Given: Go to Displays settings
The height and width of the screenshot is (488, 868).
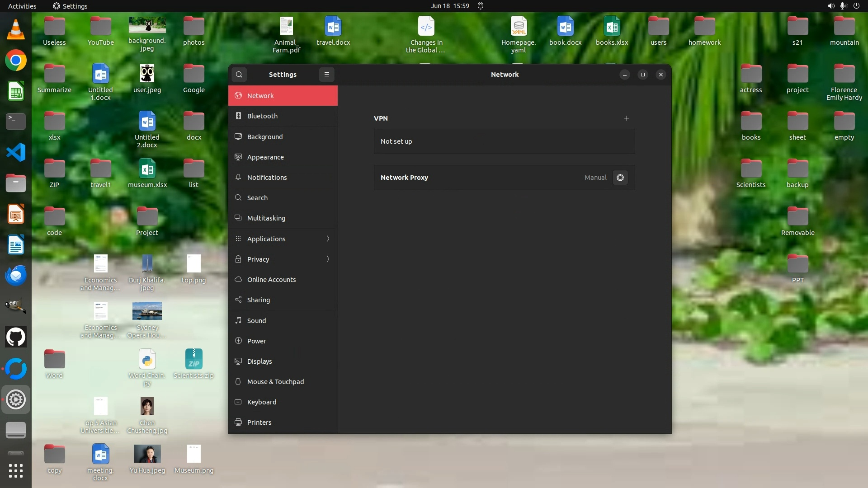Looking at the screenshot, I should coord(259,361).
